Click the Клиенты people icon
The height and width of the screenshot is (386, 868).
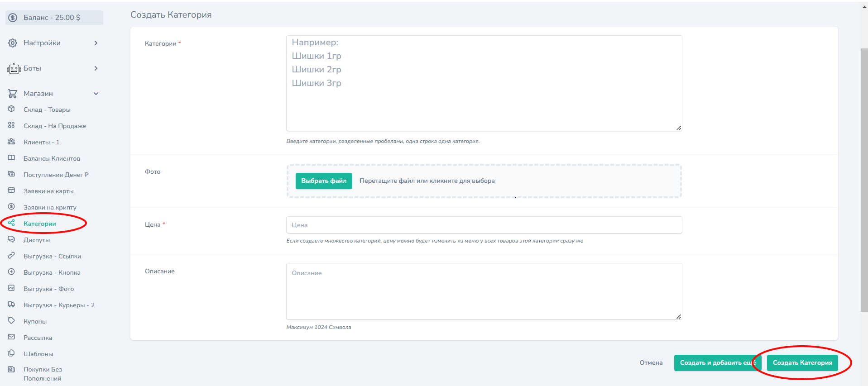(11, 142)
